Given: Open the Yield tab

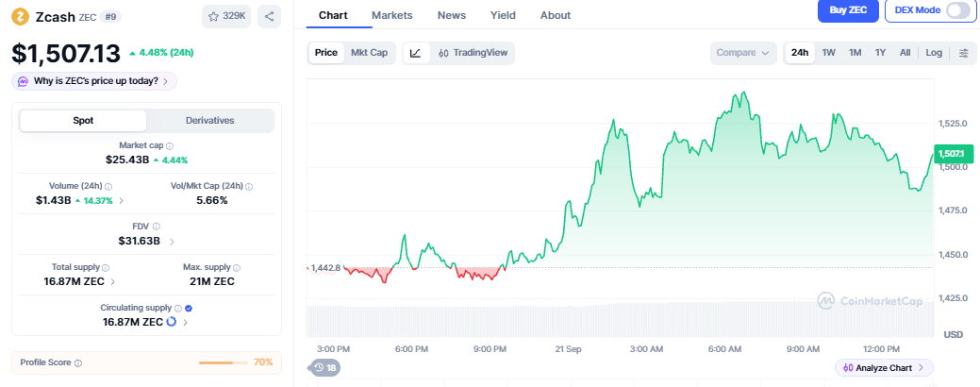Looking at the screenshot, I should [503, 16].
